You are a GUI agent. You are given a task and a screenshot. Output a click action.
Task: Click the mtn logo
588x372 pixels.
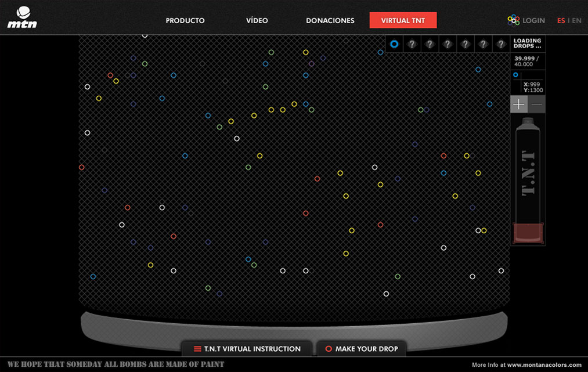[x=22, y=17]
